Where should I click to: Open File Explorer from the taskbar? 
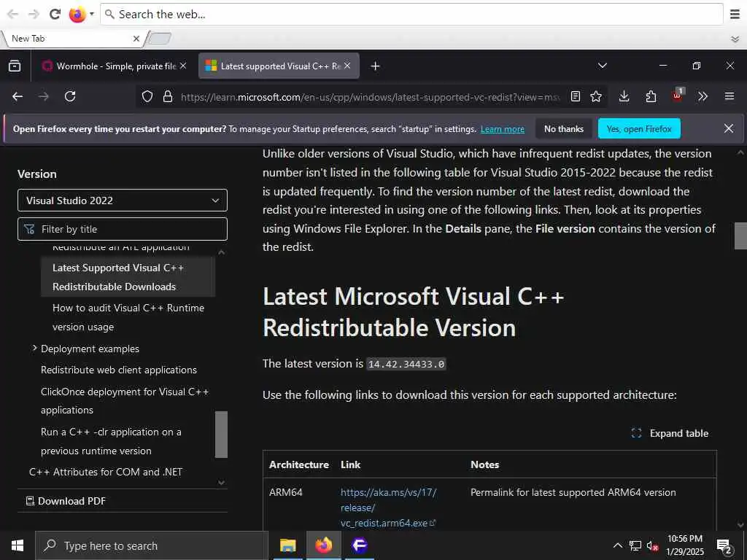click(287, 545)
